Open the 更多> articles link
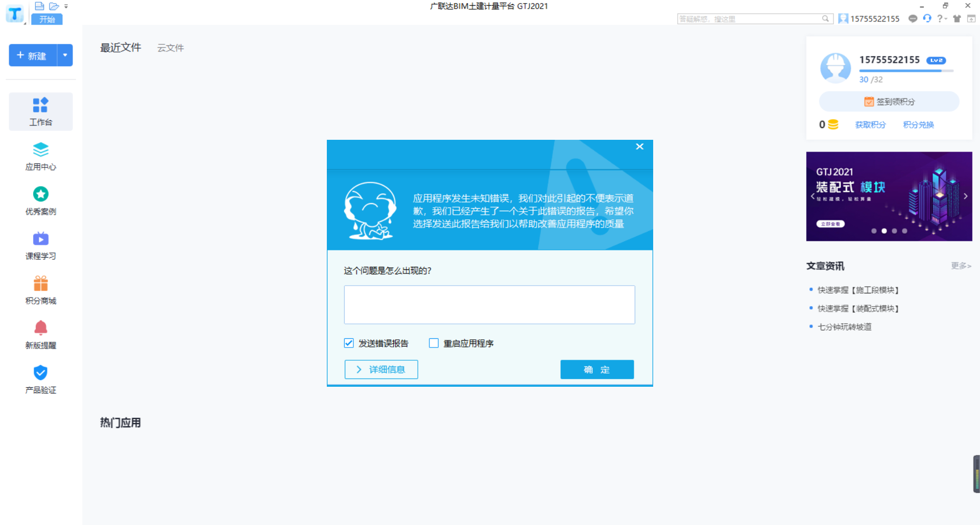Viewport: 980px width, 525px height. 961,266
